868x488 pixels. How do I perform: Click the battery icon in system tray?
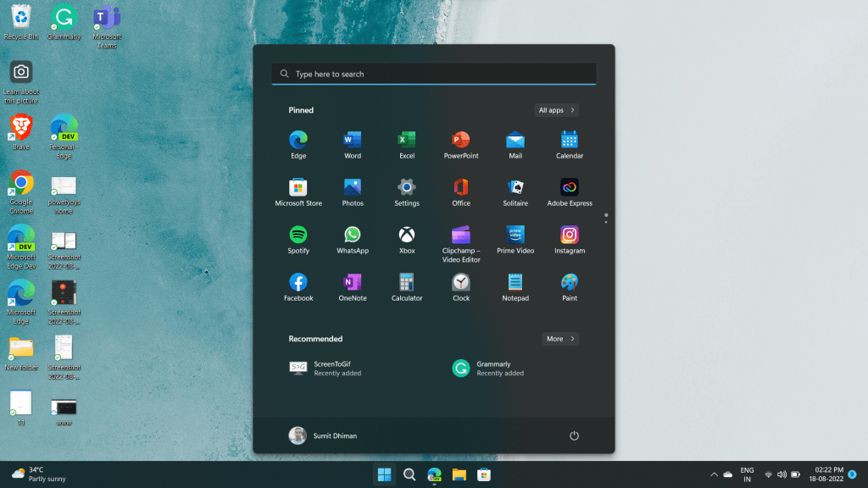[x=795, y=474]
